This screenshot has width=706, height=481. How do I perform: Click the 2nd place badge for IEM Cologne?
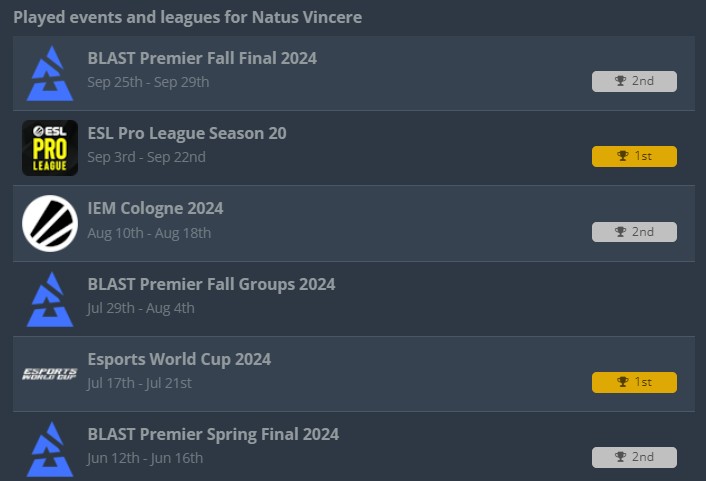pos(634,232)
